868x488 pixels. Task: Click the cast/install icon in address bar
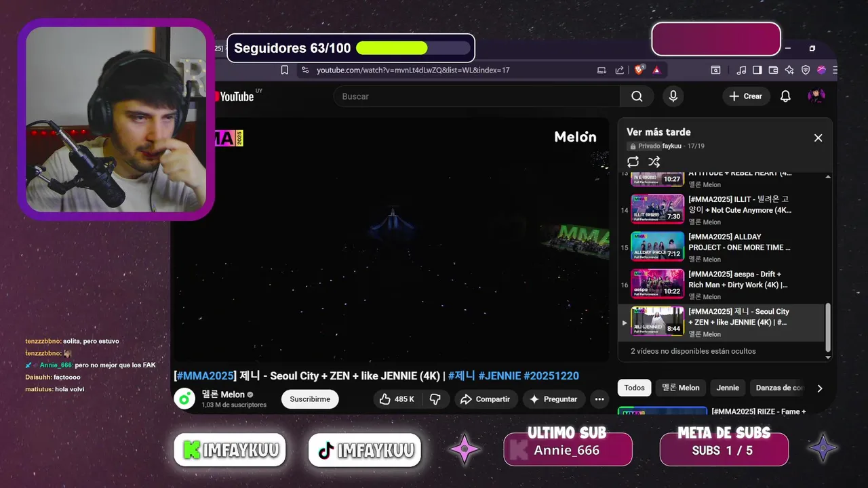pyautogui.click(x=601, y=70)
